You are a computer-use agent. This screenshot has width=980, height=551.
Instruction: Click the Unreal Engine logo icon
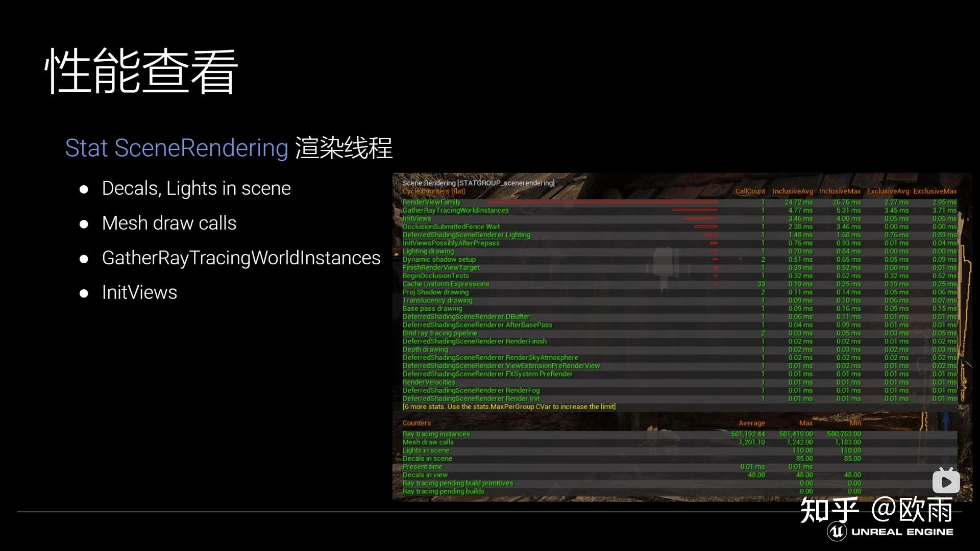pos(837,532)
